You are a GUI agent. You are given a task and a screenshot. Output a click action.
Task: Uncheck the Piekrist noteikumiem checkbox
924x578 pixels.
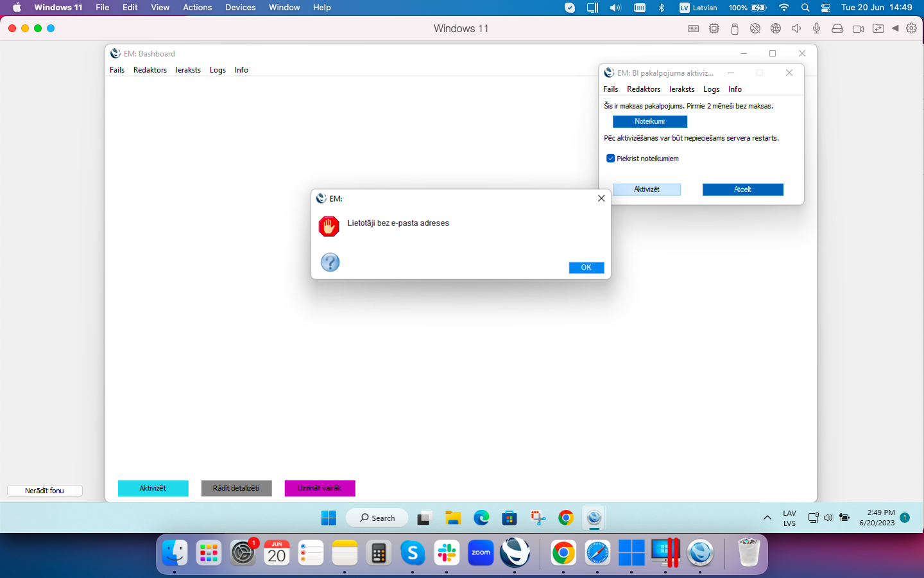coord(611,159)
